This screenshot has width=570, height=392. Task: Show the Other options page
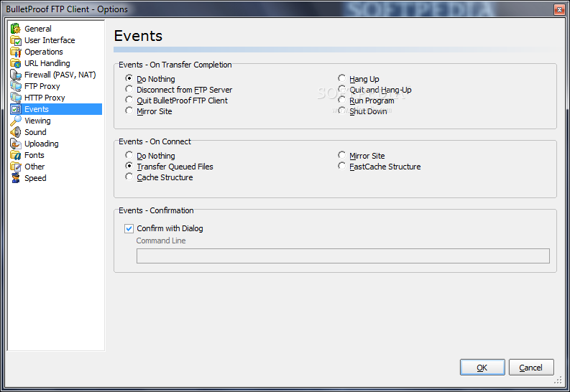click(x=35, y=167)
